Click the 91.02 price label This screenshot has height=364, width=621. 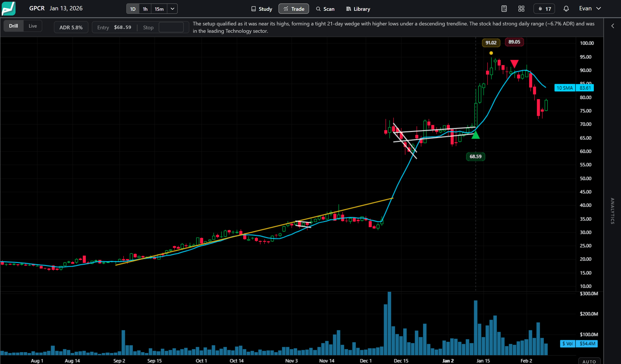[491, 43]
